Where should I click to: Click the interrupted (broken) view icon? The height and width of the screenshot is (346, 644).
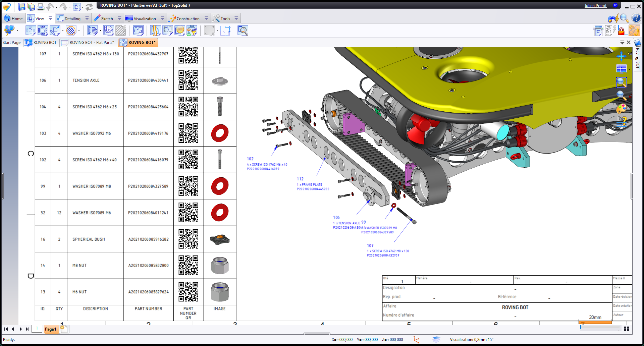(155, 31)
